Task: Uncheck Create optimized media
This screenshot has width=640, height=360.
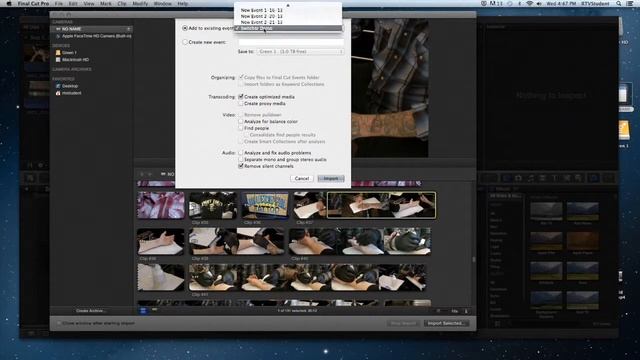Action: 241,97
